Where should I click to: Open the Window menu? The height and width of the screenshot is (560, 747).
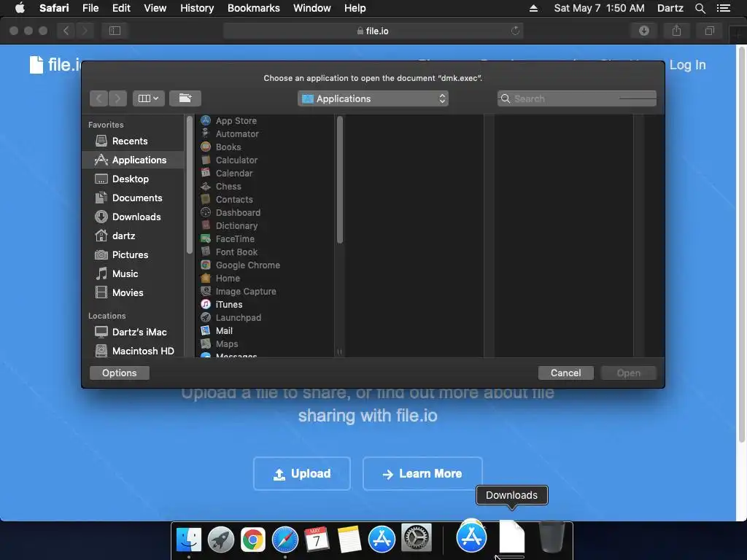(x=312, y=8)
